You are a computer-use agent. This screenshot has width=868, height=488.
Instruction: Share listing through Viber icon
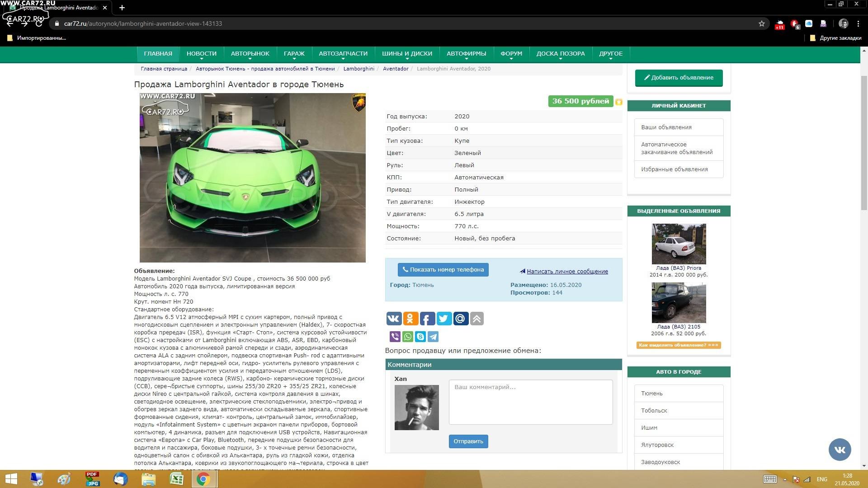395,337
